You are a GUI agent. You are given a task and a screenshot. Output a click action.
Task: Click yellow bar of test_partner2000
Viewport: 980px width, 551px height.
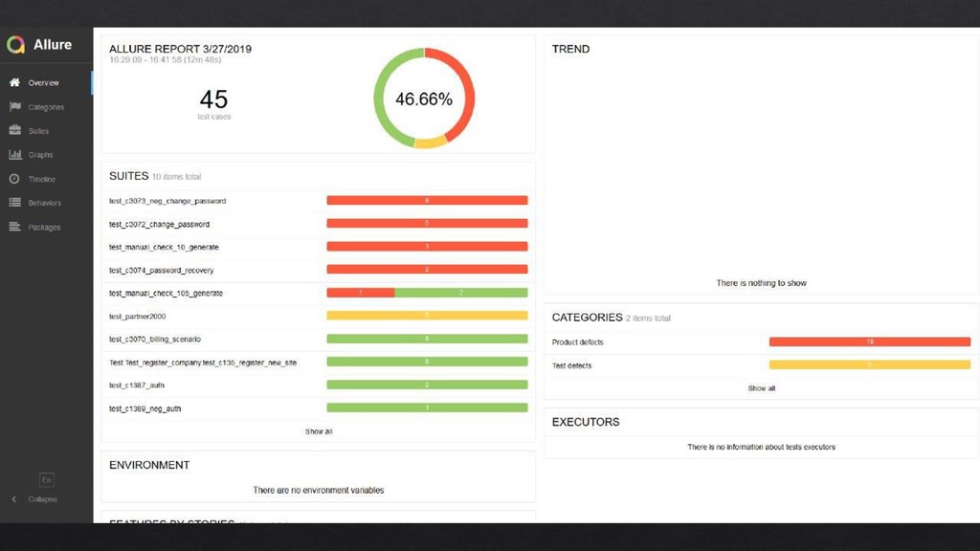427,316
